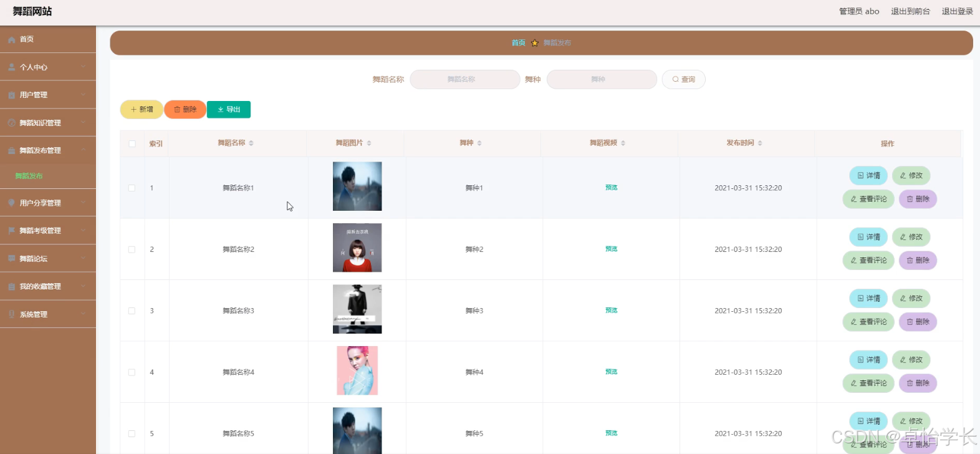Screen dimensions: 980x454
Task: Click the icon beside 舞蹈发布管理 menu
Action: click(x=12, y=150)
